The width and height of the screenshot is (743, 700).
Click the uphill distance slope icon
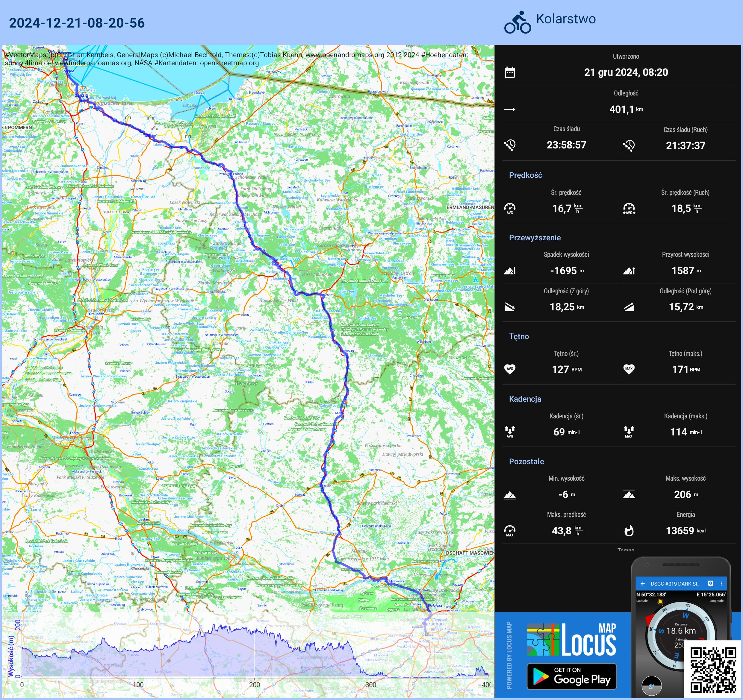pyautogui.click(x=629, y=307)
